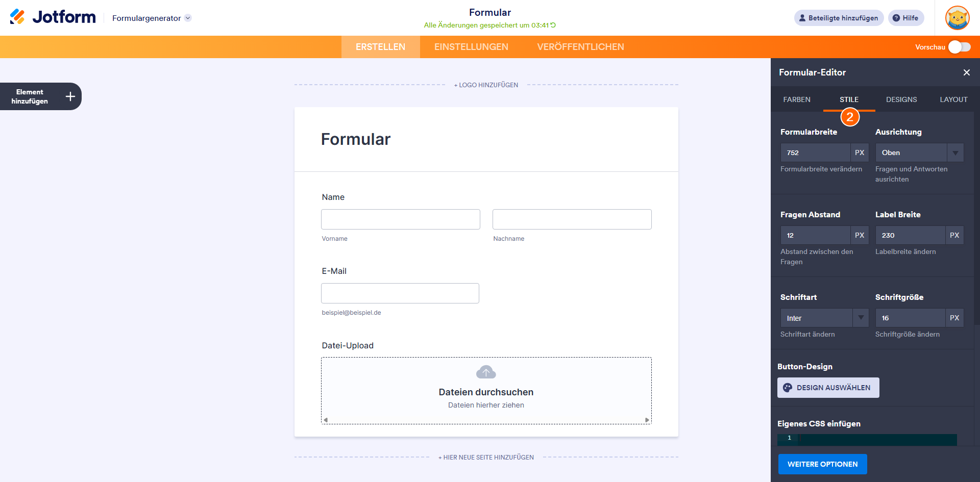Click the user avatar icon

(x=957, y=18)
